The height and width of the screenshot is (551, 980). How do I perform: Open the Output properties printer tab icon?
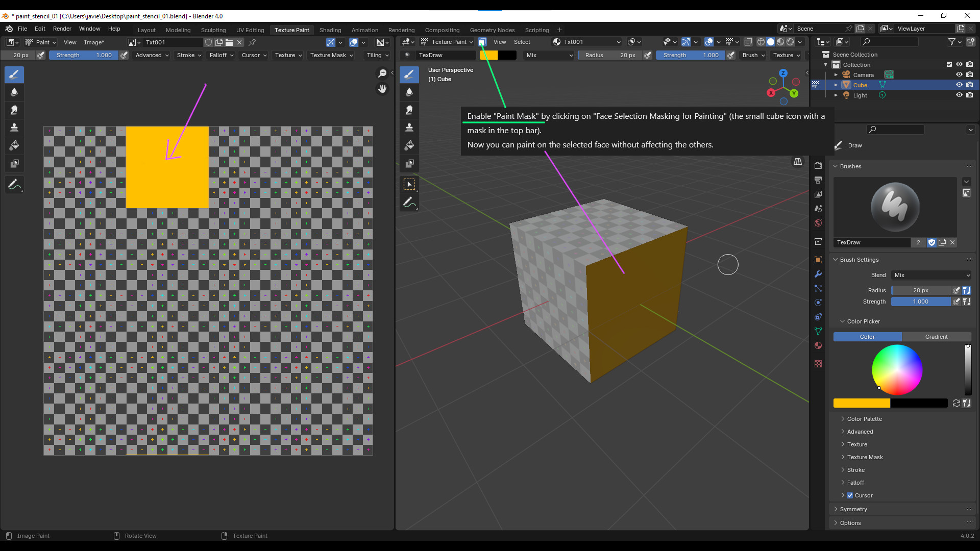(818, 180)
